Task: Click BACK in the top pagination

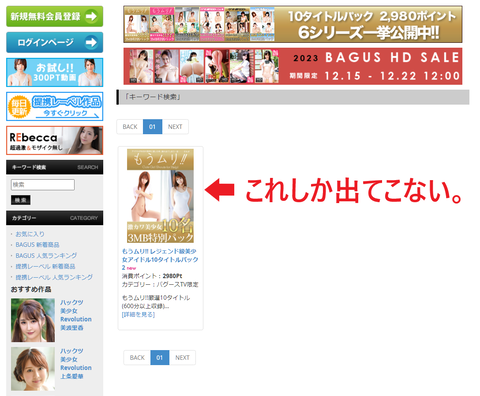Action: click(x=130, y=127)
